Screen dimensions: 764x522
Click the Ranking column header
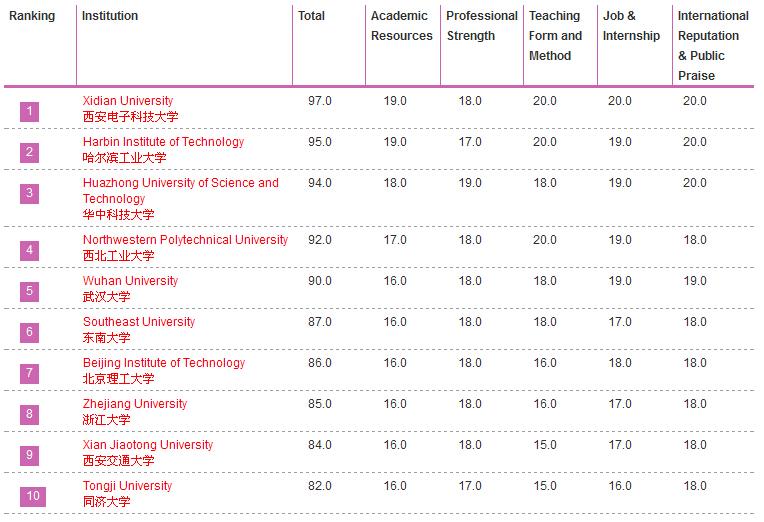pos(32,16)
